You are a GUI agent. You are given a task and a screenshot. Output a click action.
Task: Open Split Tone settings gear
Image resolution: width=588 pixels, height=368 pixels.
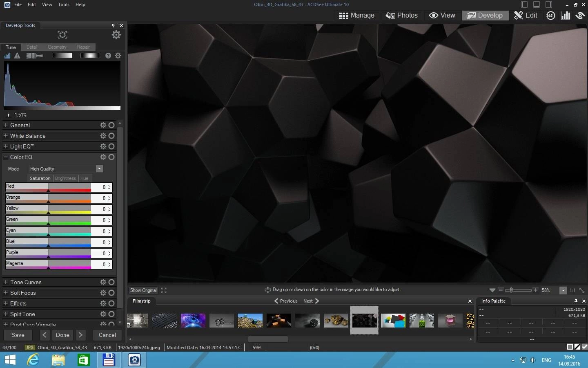[103, 314]
